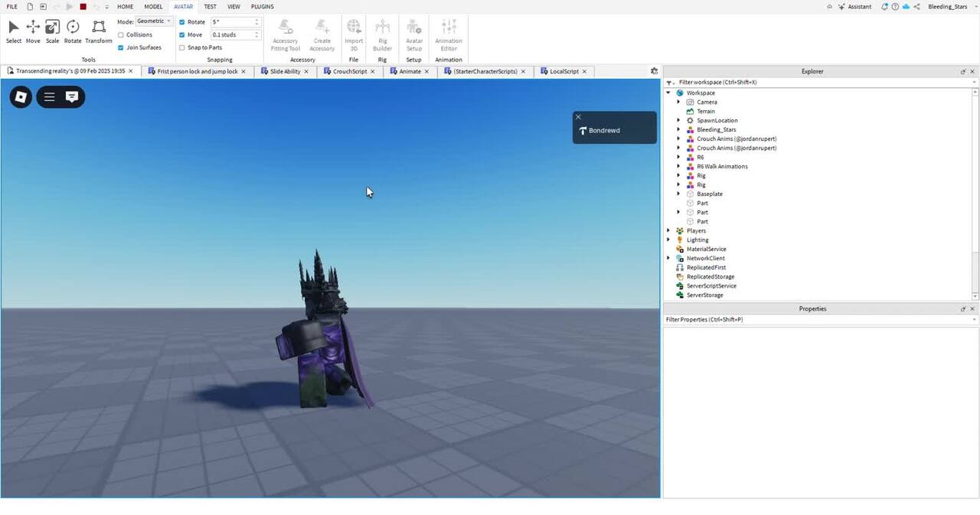The width and height of the screenshot is (980, 515).
Task: Expand the R6 Walk Animations node
Action: [678, 166]
